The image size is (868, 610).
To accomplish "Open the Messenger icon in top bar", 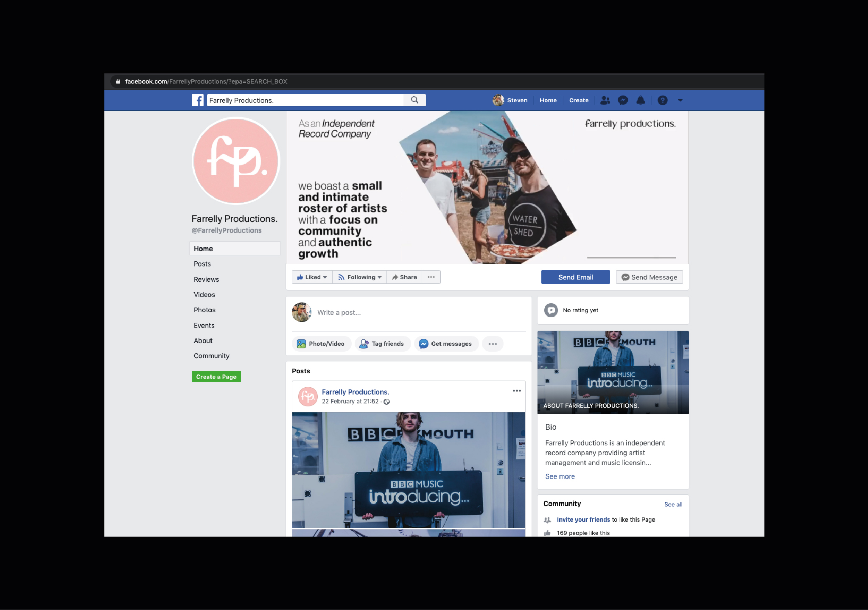I will [x=623, y=100].
